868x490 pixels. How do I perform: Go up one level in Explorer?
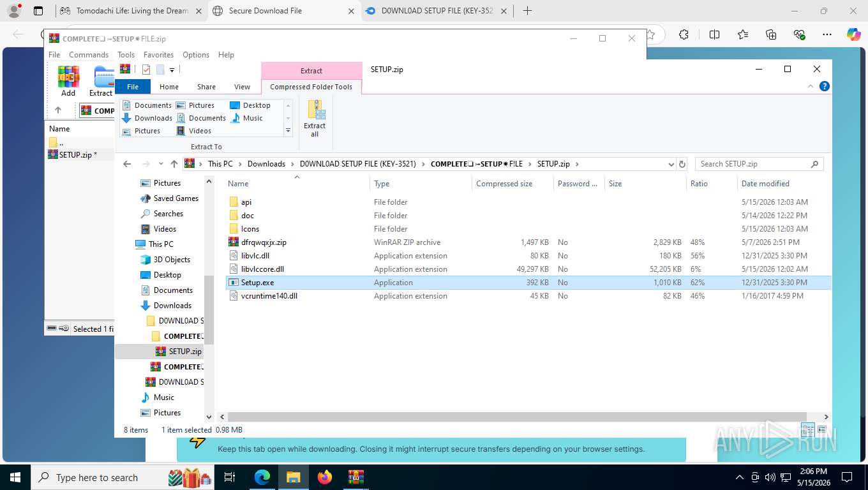[x=174, y=164]
